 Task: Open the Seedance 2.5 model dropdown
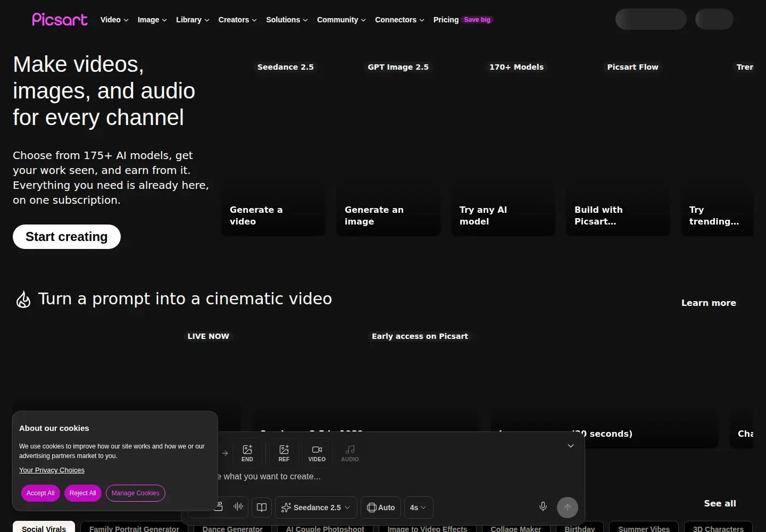click(x=316, y=508)
